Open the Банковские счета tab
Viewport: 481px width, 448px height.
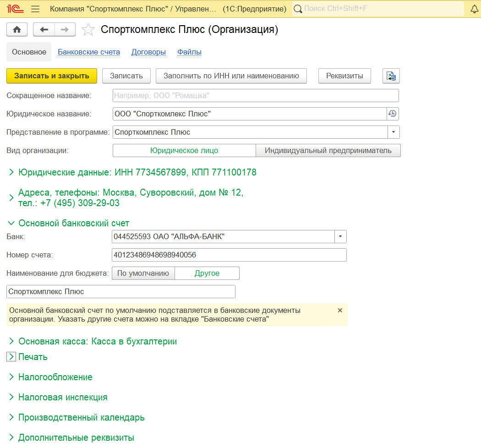89,52
